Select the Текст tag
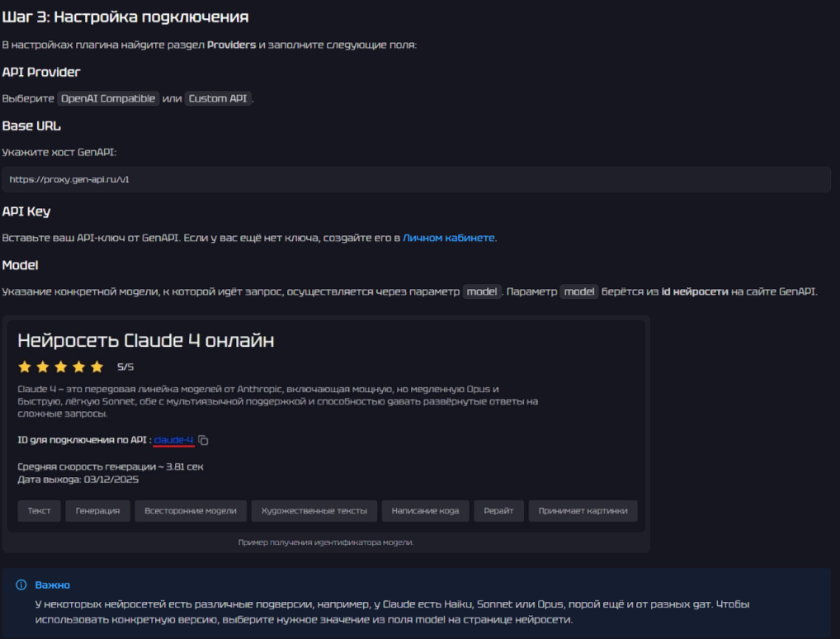 point(40,510)
